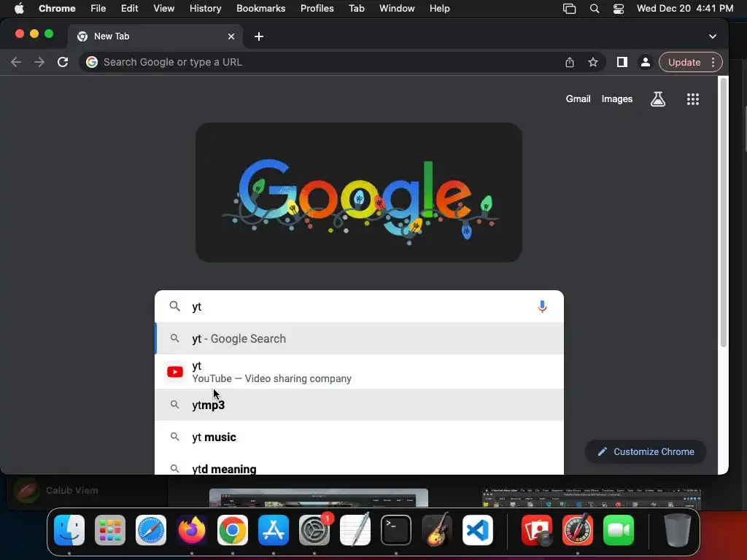Open the Images link
Viewport: 747px width, 560px height.
pyautogui.click(x=617, y=99)
